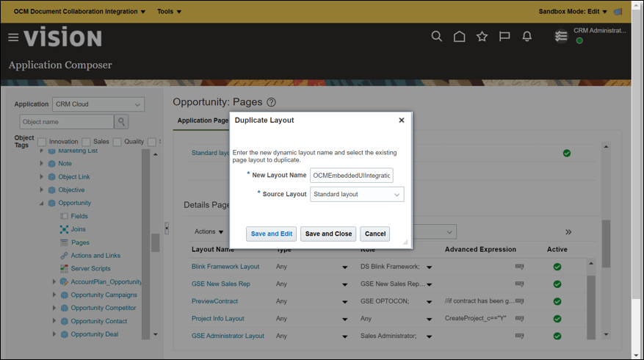
Task: Open Favorites star icon
Action: point(482,37)
